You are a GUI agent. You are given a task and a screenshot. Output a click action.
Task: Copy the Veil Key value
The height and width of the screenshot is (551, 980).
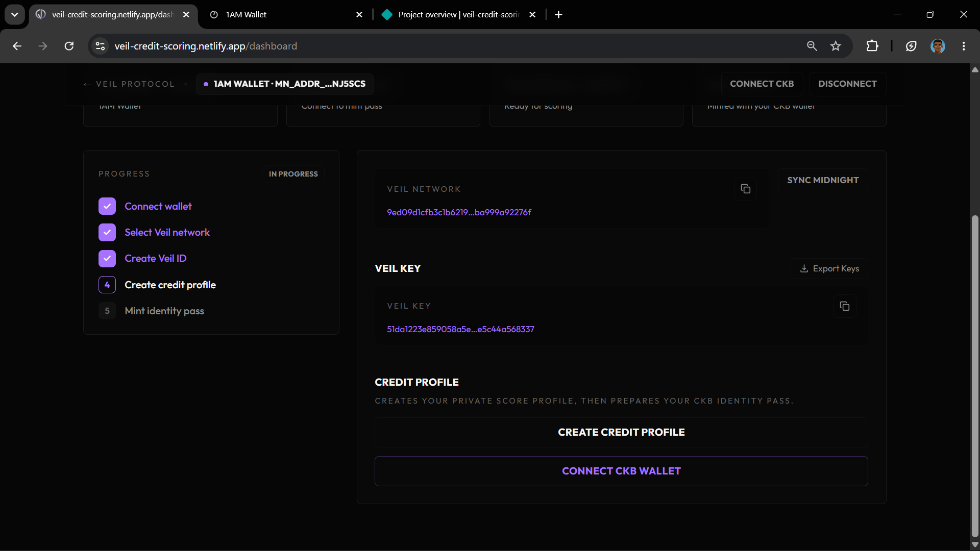(844, 306)
